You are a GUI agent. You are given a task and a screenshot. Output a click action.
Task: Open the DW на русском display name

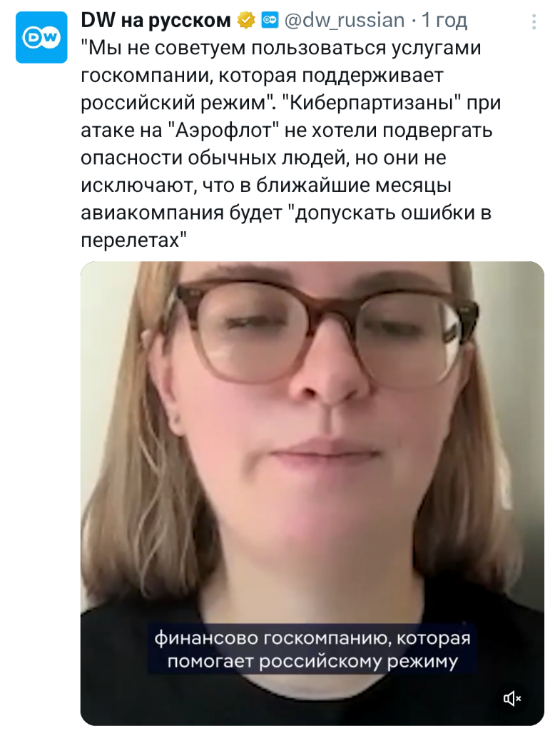[156, 21]
